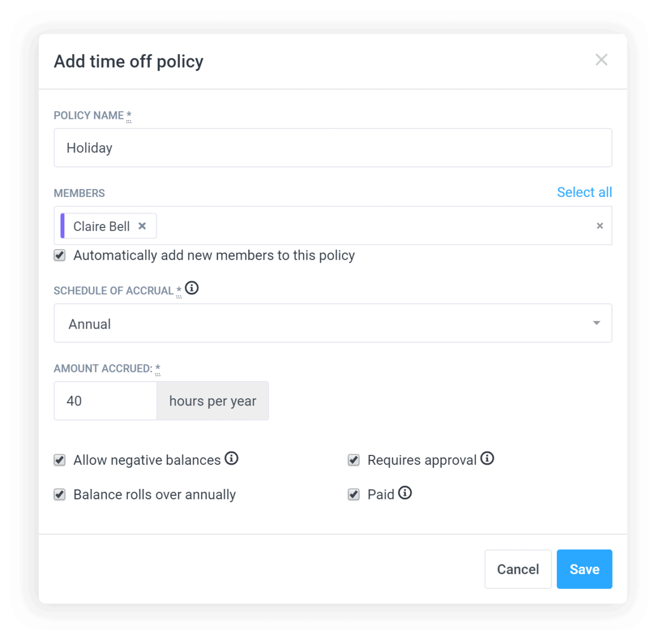Open the Allow negative balances info tooltip

click(x=232, y=458)
